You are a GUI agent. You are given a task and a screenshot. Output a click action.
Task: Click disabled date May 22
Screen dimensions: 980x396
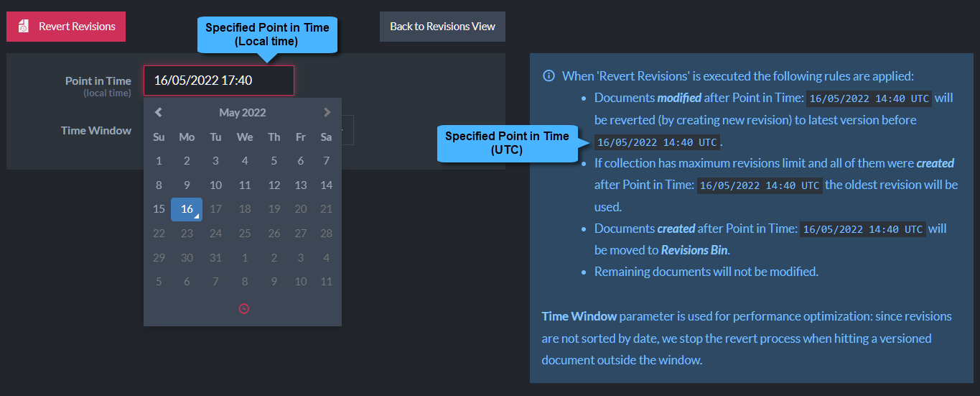(x=159, y=233)
